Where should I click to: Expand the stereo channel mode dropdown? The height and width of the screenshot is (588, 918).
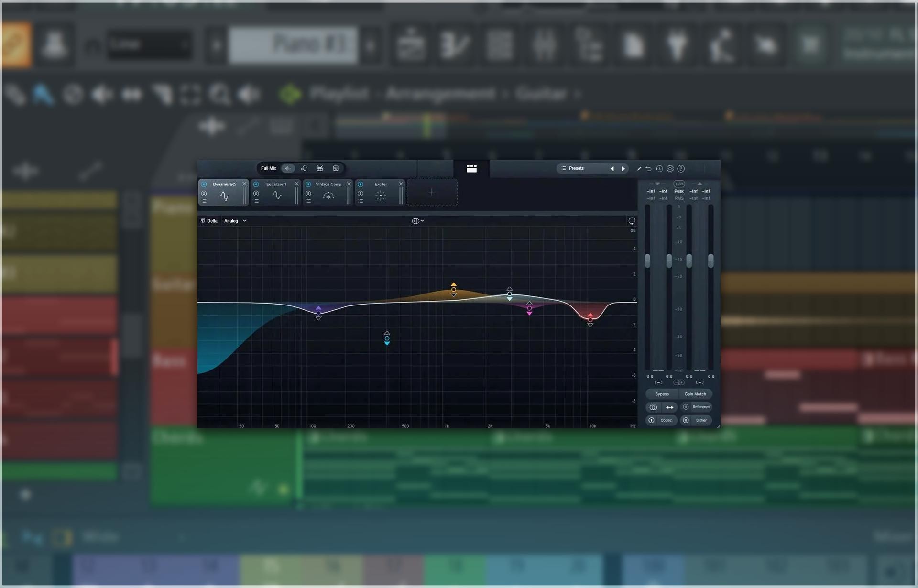pos(418,221)
